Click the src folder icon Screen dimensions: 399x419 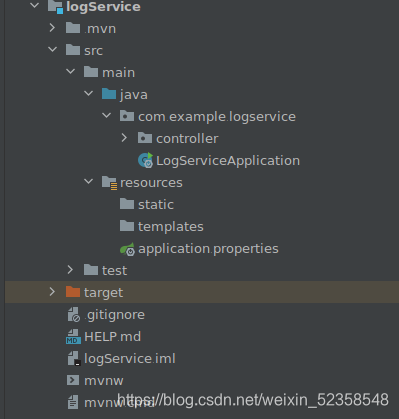(x=73, y=50)
